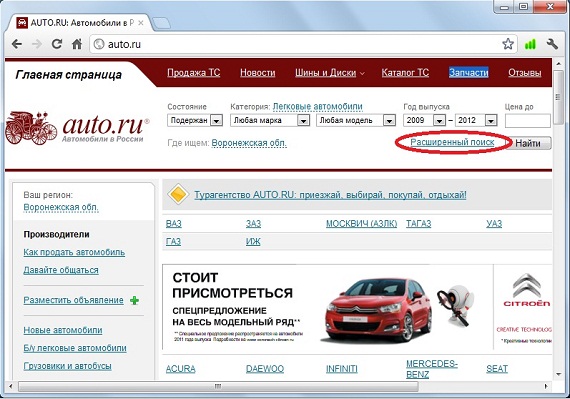Expand the Любая модель dropdown
The width and height of the screenshot is (570, 399).
click(356, 120)
